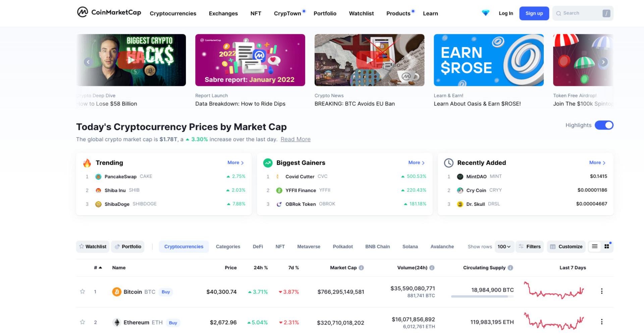
Task: Click the MintDAO coin icon
Action: click(460, 177)
